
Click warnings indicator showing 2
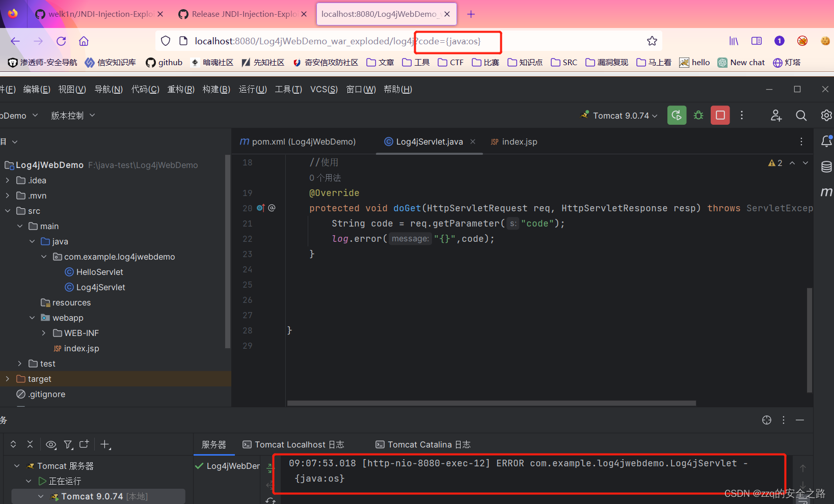(x=775, y=163)
